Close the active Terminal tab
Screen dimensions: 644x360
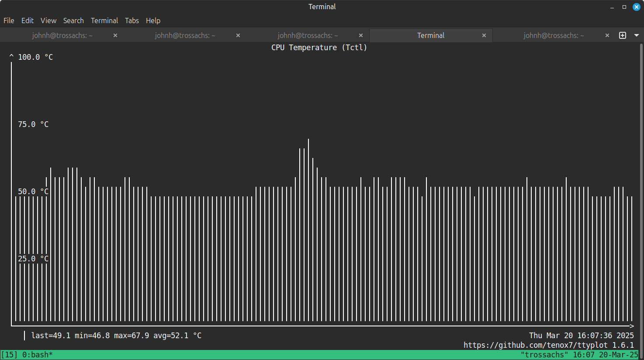tap(484, 35)
